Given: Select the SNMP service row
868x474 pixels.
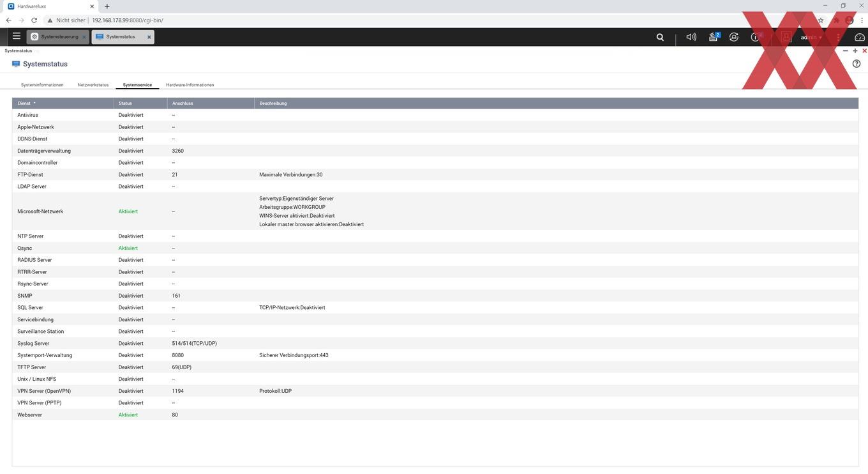Looking at the screenshot, I should (435, 296).
